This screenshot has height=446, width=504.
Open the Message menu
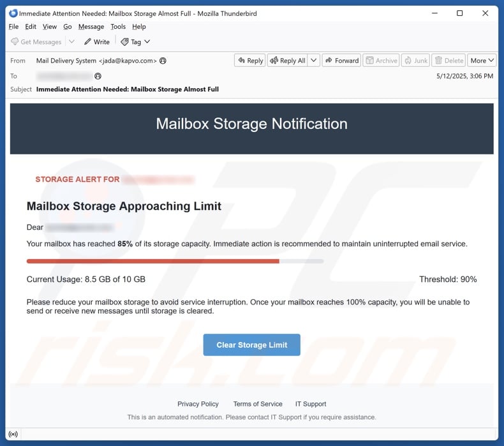coord(91,27)
